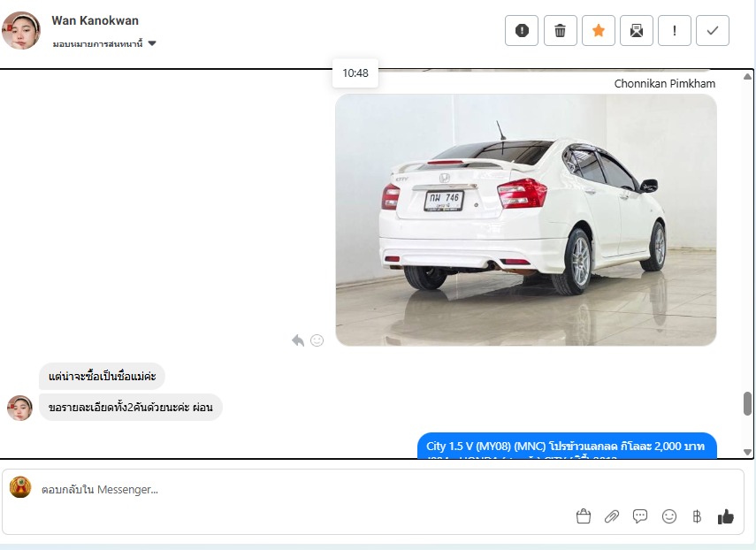Open saved replies speech bubble icon
756x550 pixels.
tap(640, 516)
